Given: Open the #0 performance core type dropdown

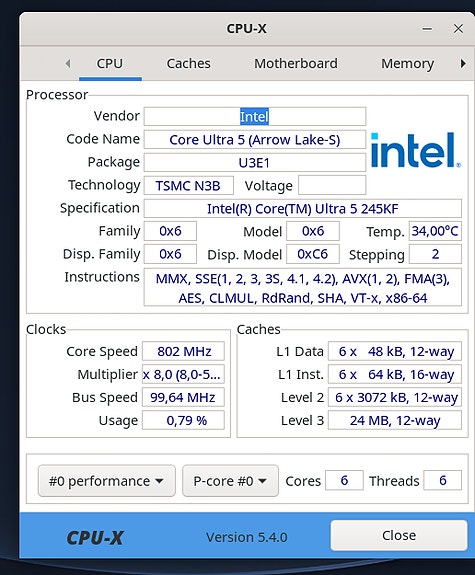Looking at the screenshot, I should click(x=107, y=481).
